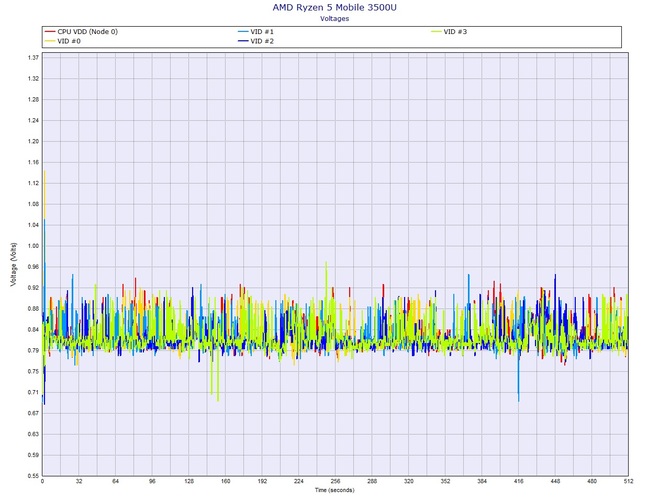This screenshot has width=670, height=502.
Task: Click the 1.12 value on the voltage axis
Action: [x=33, y=183]
